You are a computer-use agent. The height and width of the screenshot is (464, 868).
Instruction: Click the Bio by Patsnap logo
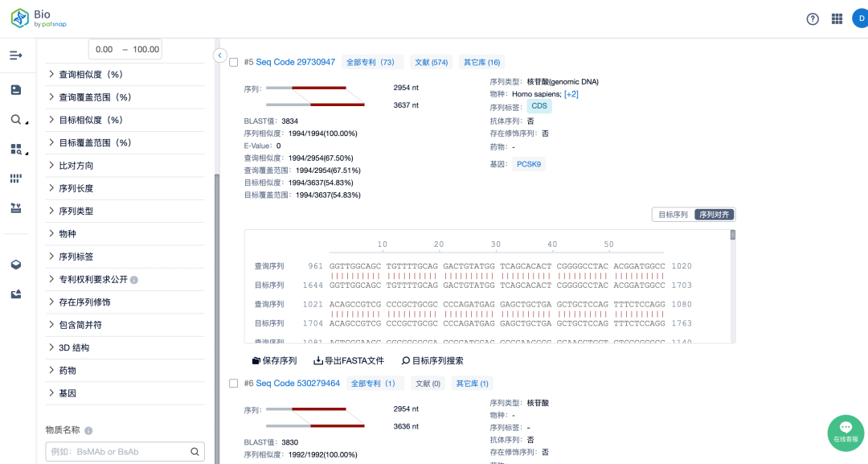pyautogui.click(x=39, y=18)
